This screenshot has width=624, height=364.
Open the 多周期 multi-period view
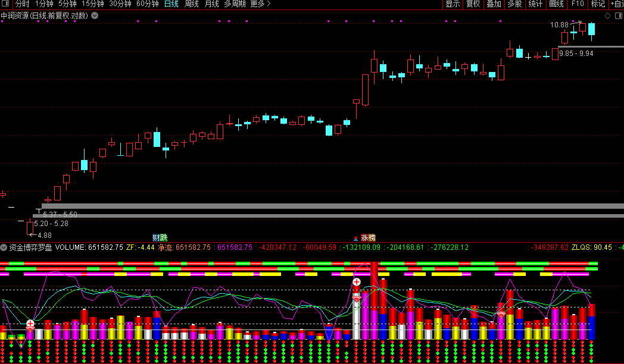[235, 4]
